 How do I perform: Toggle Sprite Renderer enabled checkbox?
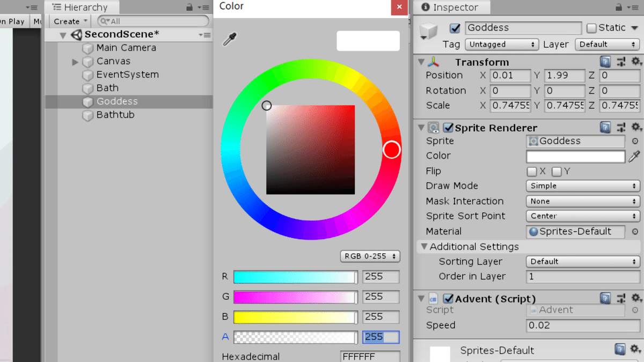(448, 128)
